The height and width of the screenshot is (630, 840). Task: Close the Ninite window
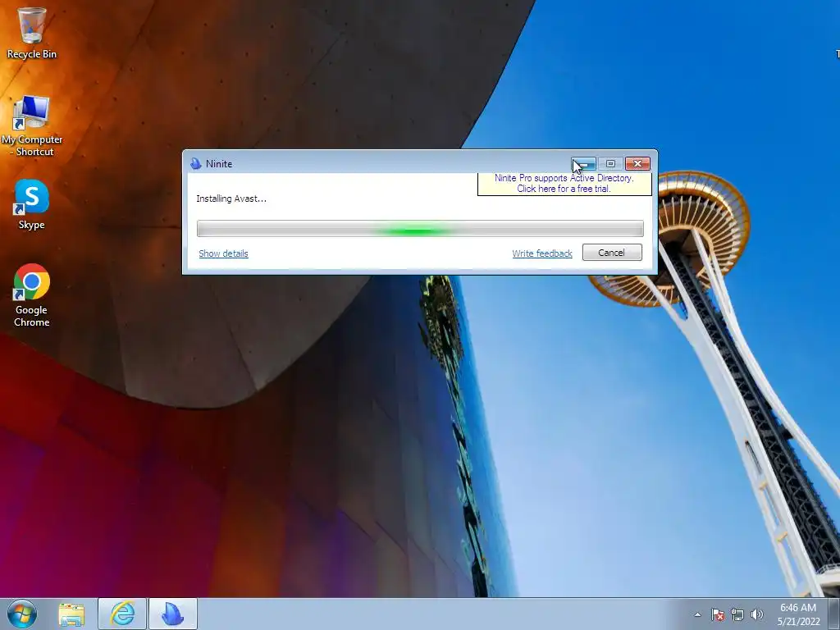pyautogui.click(x=637, y=163)
